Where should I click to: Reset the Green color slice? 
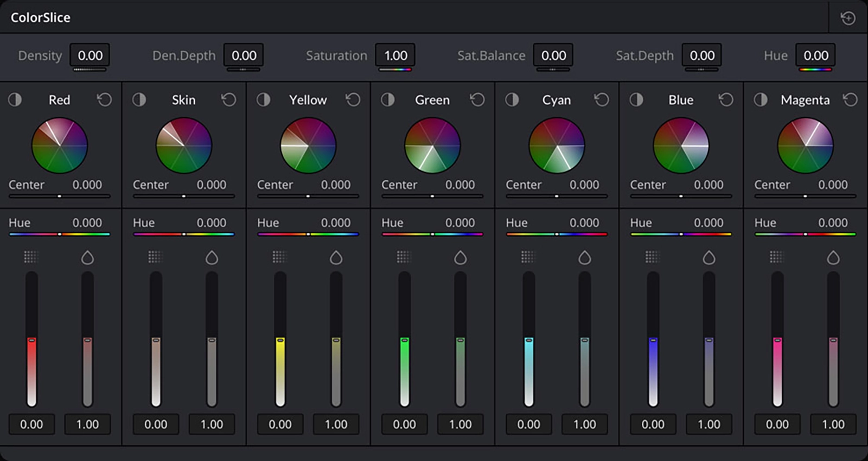pos(477,100)
